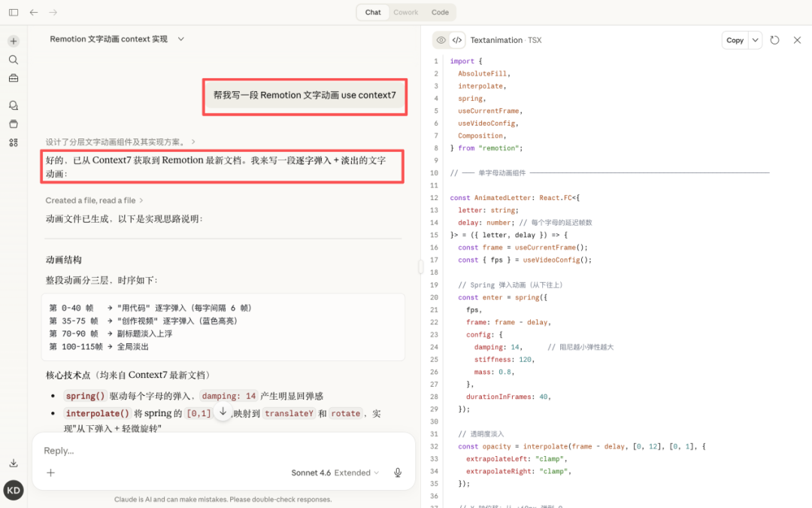Open the projects briefcase icon
Image resolution: width=812 pixels, height=508 pixels.
14,78
